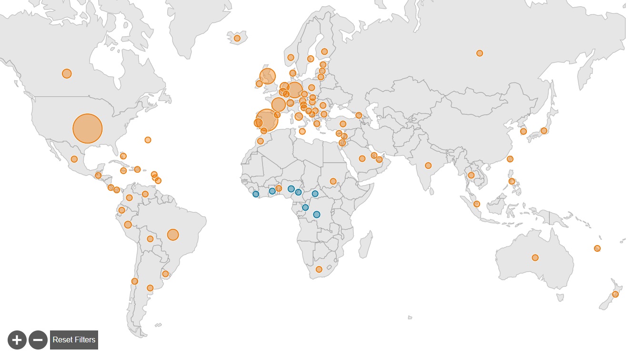The image size is (644, 360).
Task: Select the Atlantic bubble near Bermuda
Action: 148,140
